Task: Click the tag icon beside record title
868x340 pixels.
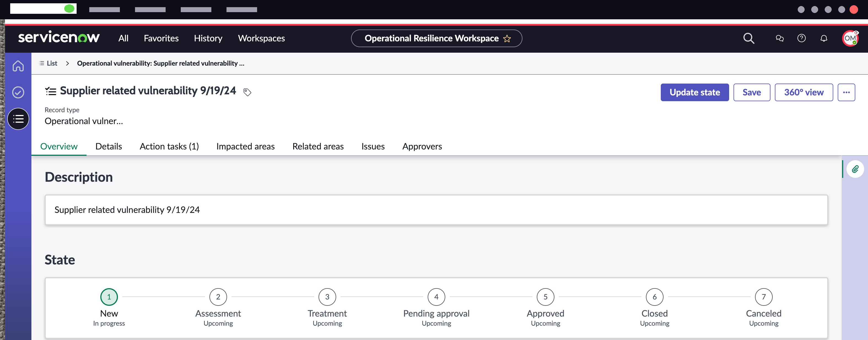Action: (247, 92)
